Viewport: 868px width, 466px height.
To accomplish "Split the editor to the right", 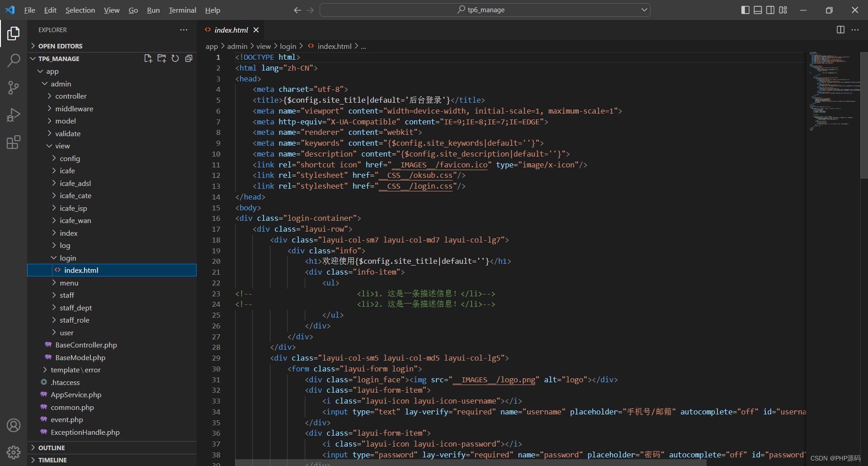I will 840,30.
